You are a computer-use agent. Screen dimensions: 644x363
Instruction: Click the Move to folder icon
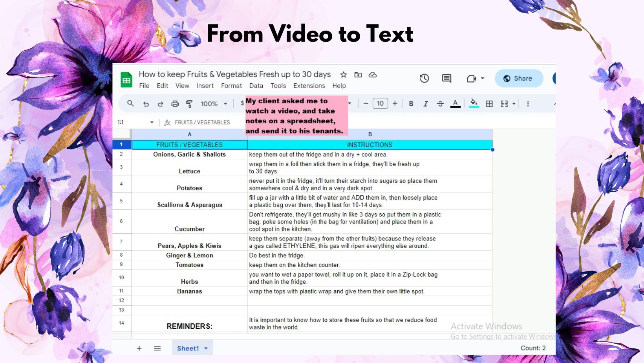pos(358,75)
